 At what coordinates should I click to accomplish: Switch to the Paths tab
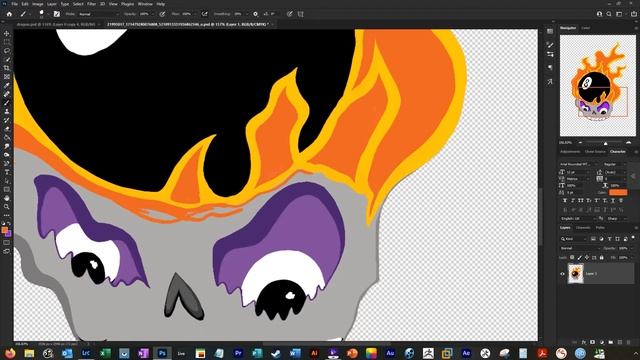[x=600, y=228]
